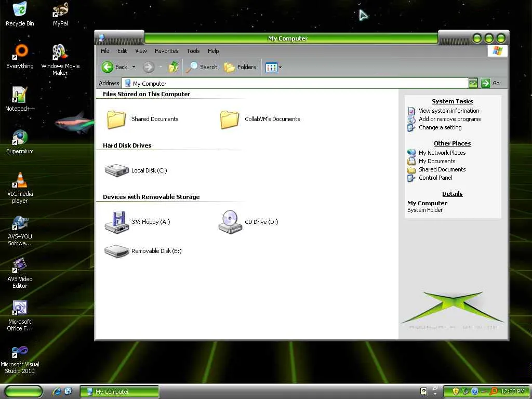532x399 pixels.
Task: Open the Recycle Bin desktop icon
Action: (20, 14)
